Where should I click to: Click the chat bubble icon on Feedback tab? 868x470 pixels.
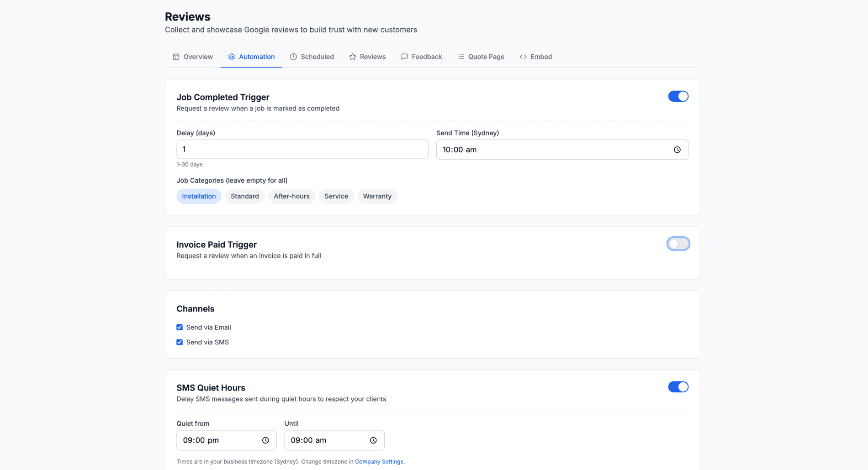click(404, 57)
